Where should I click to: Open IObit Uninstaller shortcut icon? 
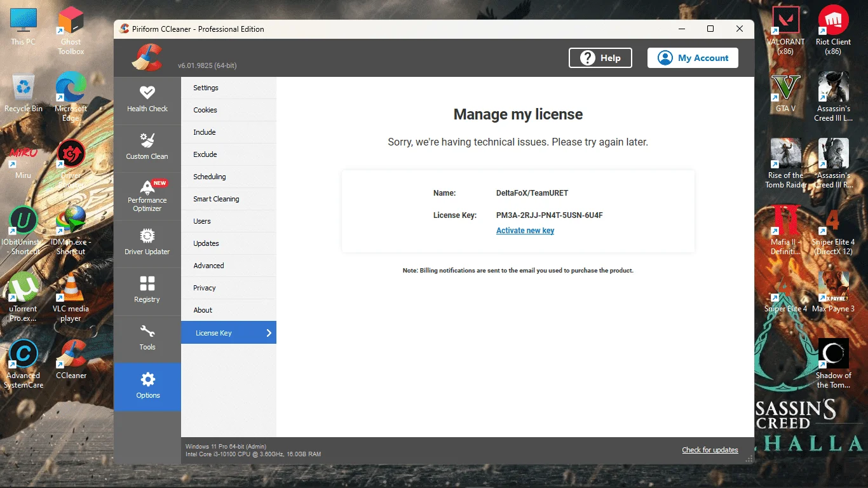(24, 231)
